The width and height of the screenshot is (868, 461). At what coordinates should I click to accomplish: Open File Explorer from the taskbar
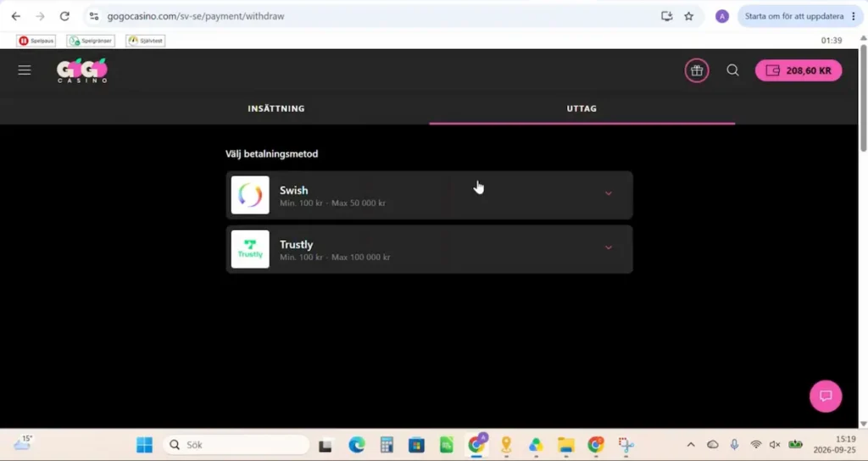[x=565, y=444]
